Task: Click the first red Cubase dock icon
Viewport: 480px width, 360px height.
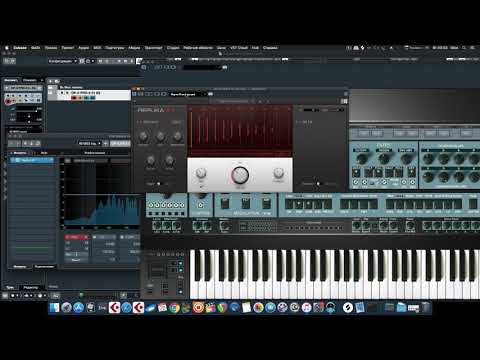Action: pos(114,307)
